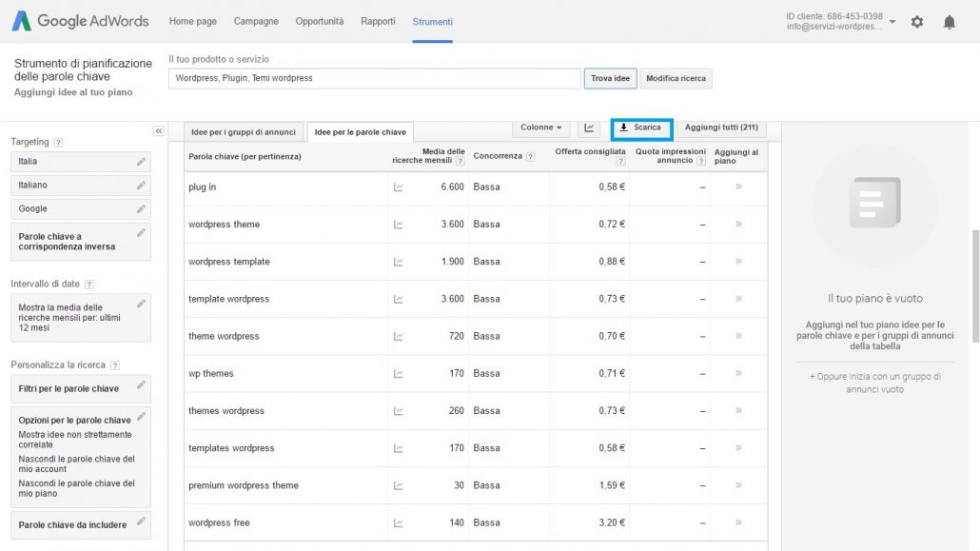Click Aggiungi tutti (211) button
The image size is (980, 551).
coord(721,128)
